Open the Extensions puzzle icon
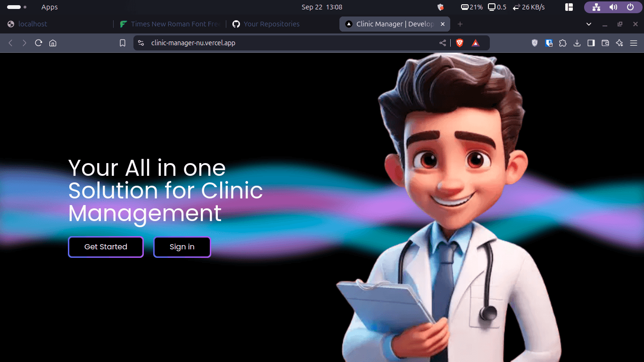This screenshot has height=362, width=644. tap(563, 43)
